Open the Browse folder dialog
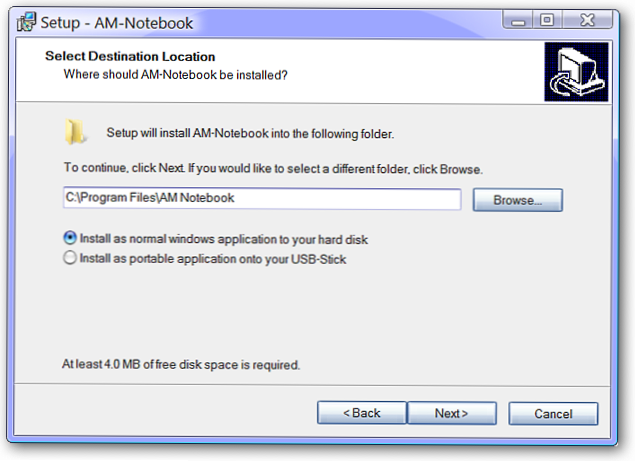The image size is (635, 461). (517, 200)
